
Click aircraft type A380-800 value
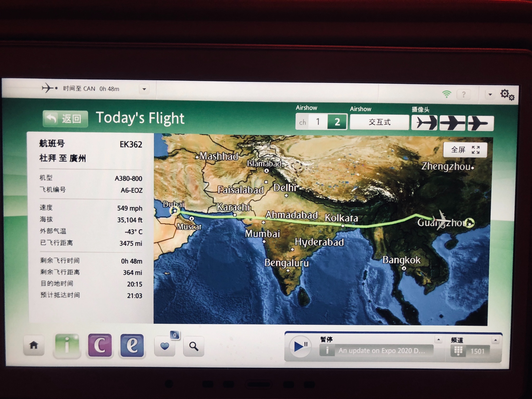click(129, 178)
